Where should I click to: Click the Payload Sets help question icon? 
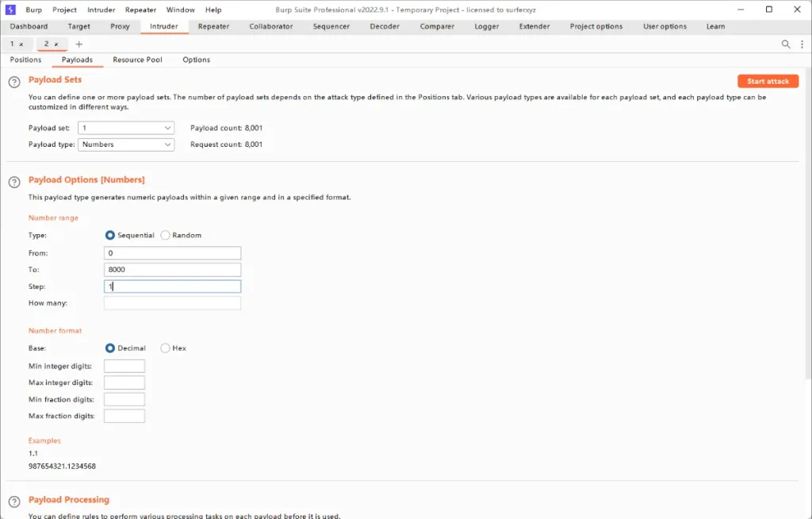tap(13, 82)
